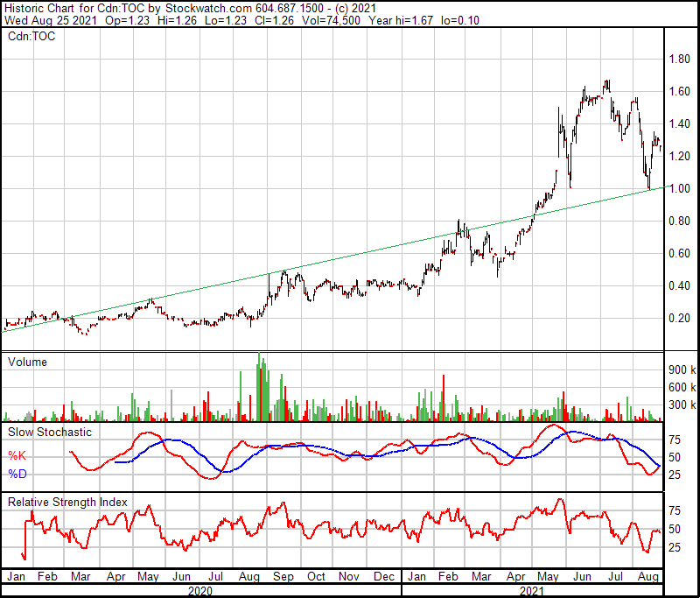Click the 1.80 price axis label
The image size is (700, 598).
(x=679, y=59)
